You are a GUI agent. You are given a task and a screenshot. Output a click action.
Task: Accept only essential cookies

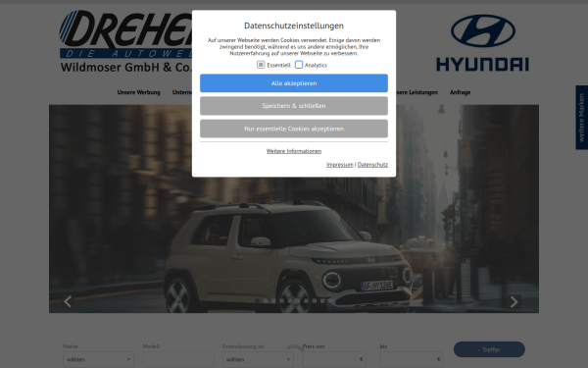(294, 129)
